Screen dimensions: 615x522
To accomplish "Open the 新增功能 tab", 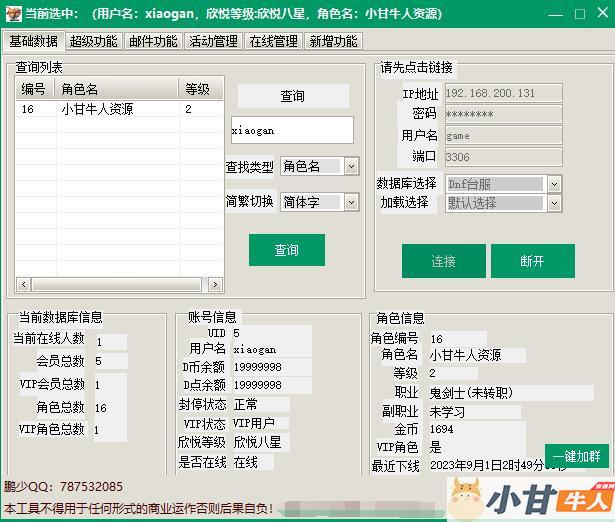I will click(x=333, y=41).
